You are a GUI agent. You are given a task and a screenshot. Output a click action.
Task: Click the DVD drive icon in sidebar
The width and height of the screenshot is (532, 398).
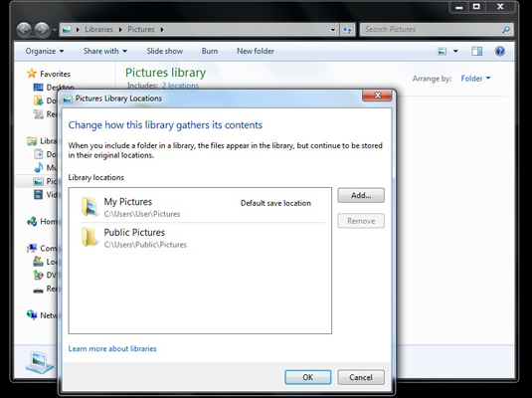[39, 275]
